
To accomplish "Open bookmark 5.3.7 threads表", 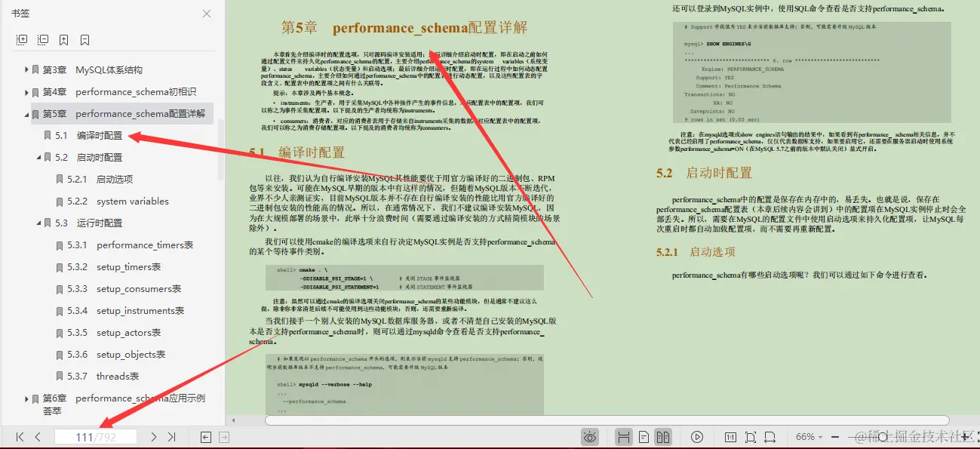I will (103, 377).
